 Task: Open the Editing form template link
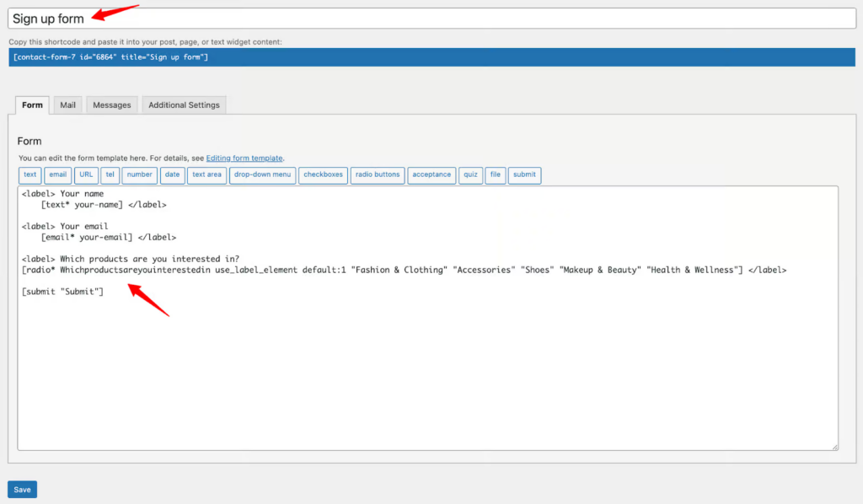pos(244,158)
